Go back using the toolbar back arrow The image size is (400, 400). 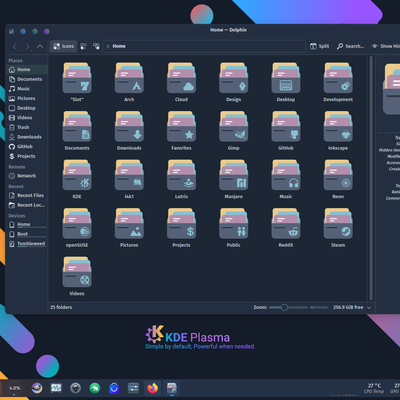pos(15,46)
